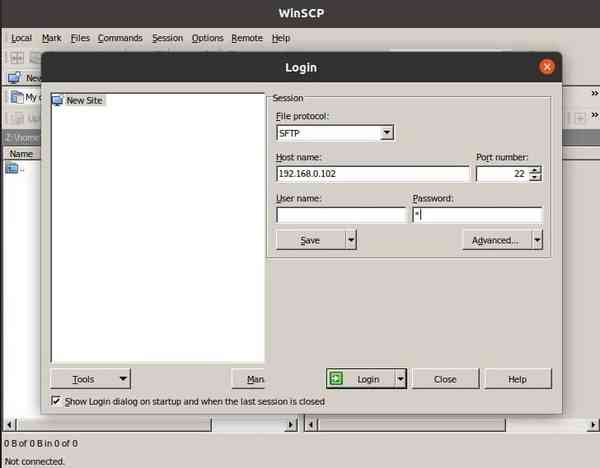Screen dimensions: 600x468
Task: Click the New Site computer icon
Action: [x=58, y=101]
